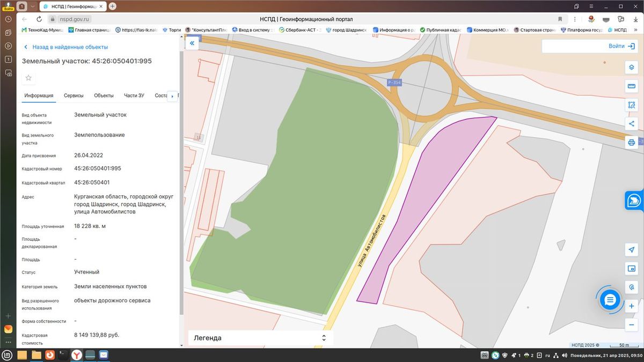
Task: Expand the Легенда panel
Action: click(x=260, y=338)
